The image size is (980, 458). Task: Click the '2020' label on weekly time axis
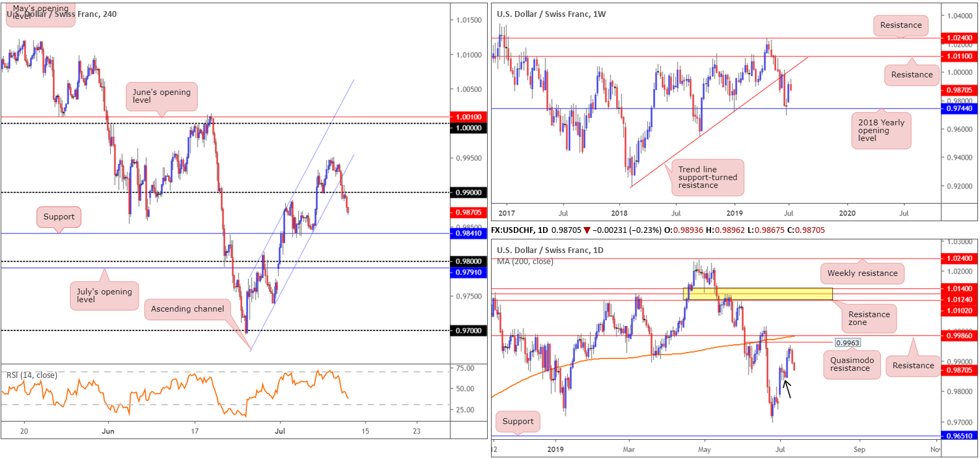(847, 213)
